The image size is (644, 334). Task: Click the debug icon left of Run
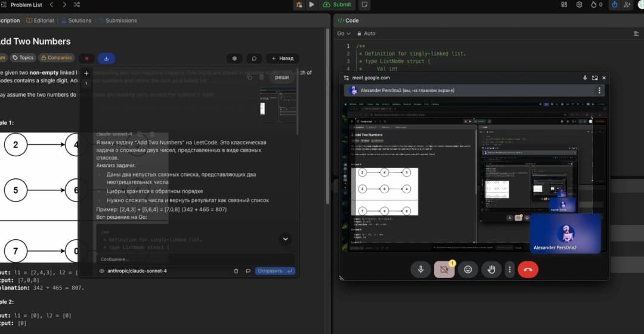299,5
